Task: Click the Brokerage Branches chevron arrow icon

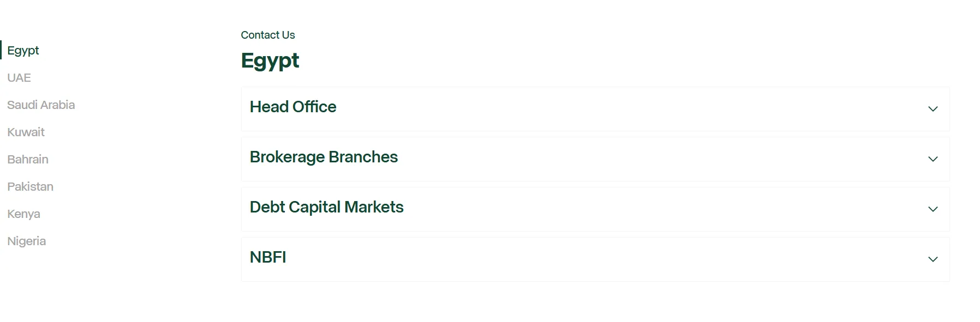Action: pos(933,159)
